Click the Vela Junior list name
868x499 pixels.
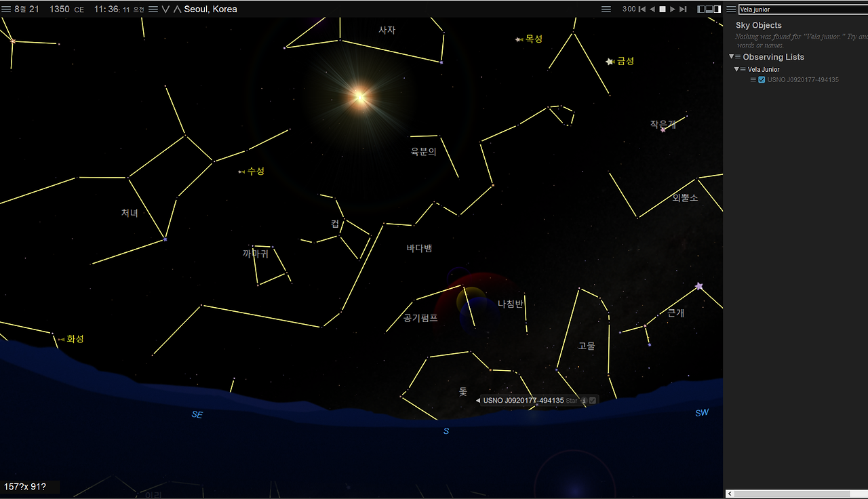coord(764,69)
